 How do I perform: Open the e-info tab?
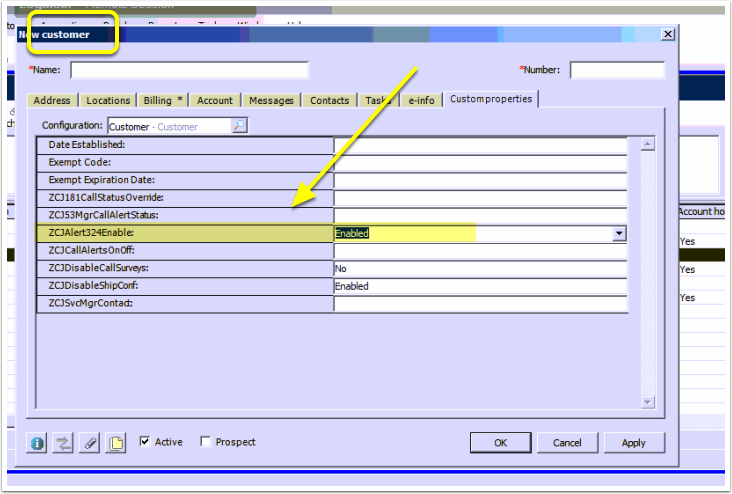pyautogui.click(x=422, y=100)
